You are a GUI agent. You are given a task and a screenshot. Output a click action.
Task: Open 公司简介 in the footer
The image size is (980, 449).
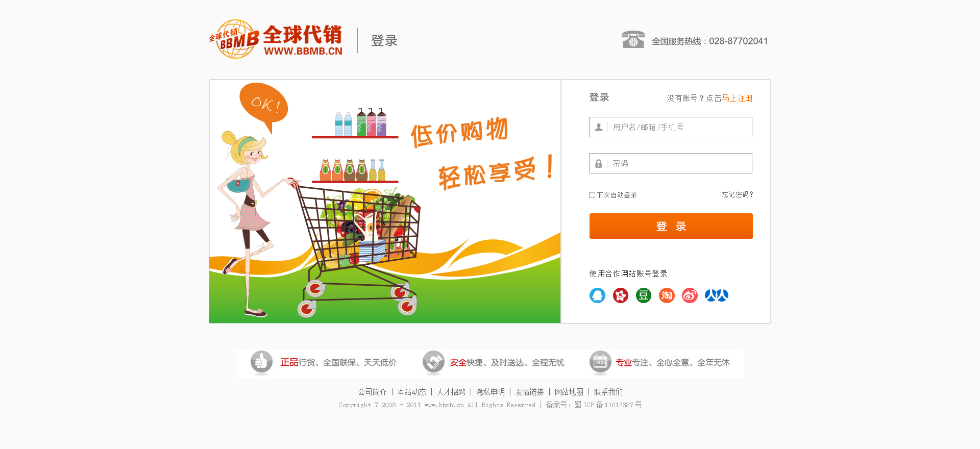(372, 392)
